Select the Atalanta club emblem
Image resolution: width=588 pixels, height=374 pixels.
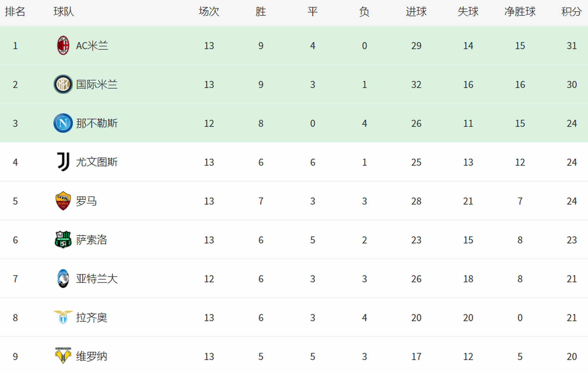63,278
